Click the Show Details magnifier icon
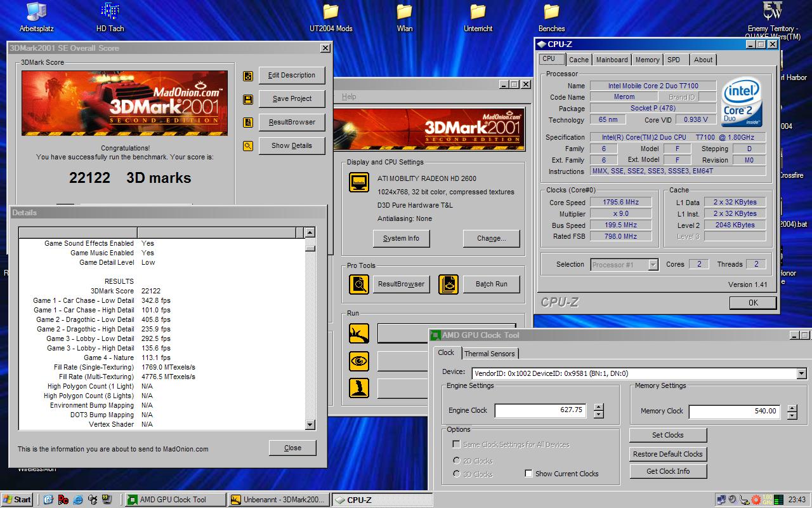 point(247,146)
